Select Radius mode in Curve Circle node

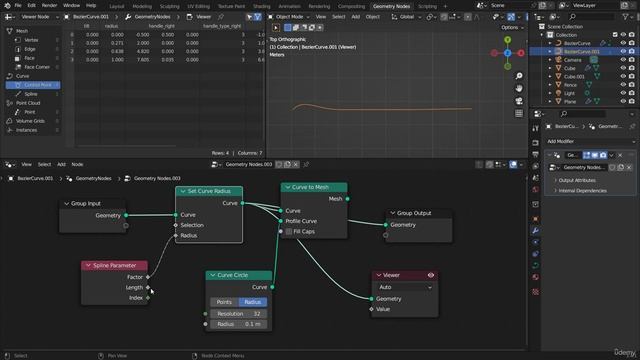point(253,302)
